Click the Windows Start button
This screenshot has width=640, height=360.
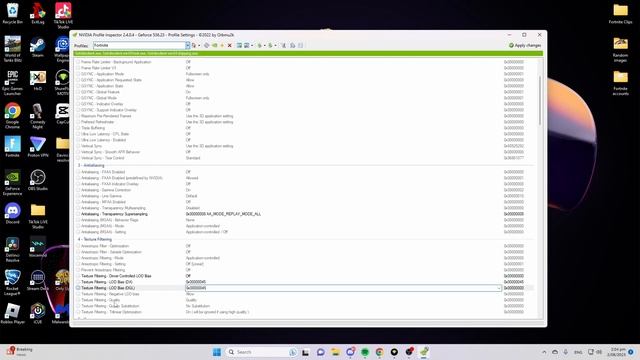point(217,352)
